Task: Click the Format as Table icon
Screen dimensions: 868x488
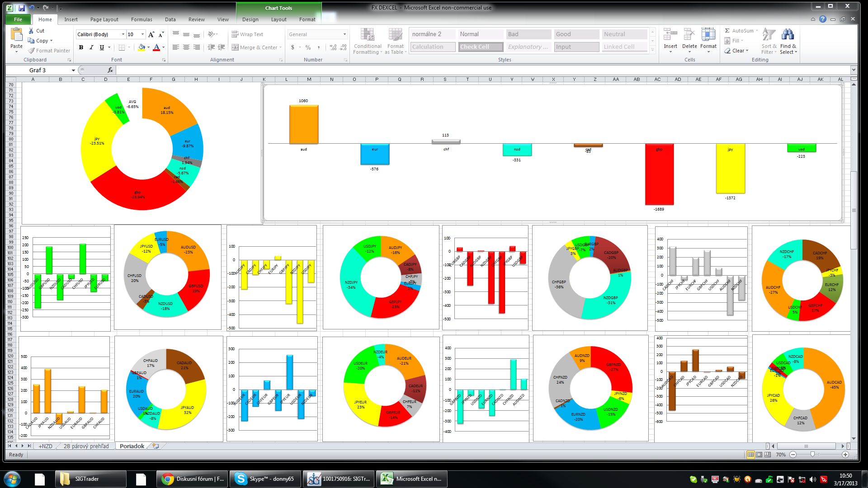Action: [x=395, y=35]
